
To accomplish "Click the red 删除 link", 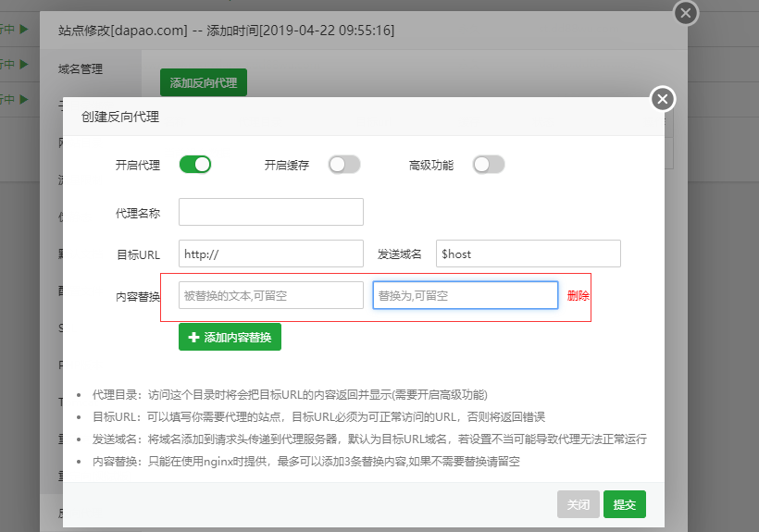I will (578, 295).
